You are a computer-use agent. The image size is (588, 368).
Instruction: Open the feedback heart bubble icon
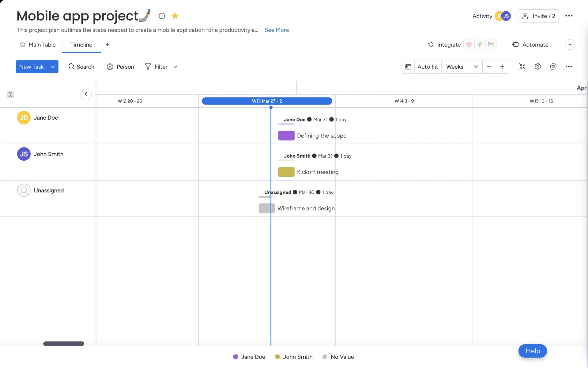tap(553, 67)
